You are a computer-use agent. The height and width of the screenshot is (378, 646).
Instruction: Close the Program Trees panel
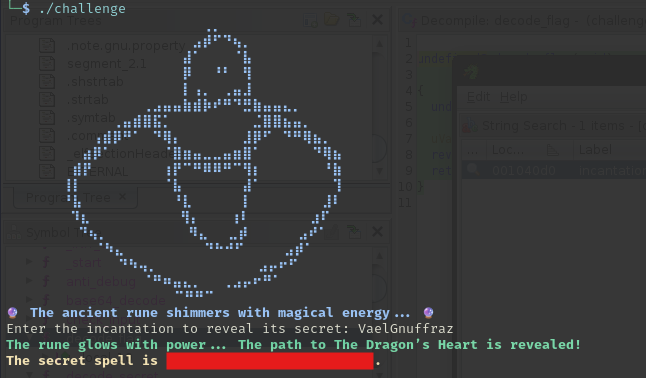(377, 19)
